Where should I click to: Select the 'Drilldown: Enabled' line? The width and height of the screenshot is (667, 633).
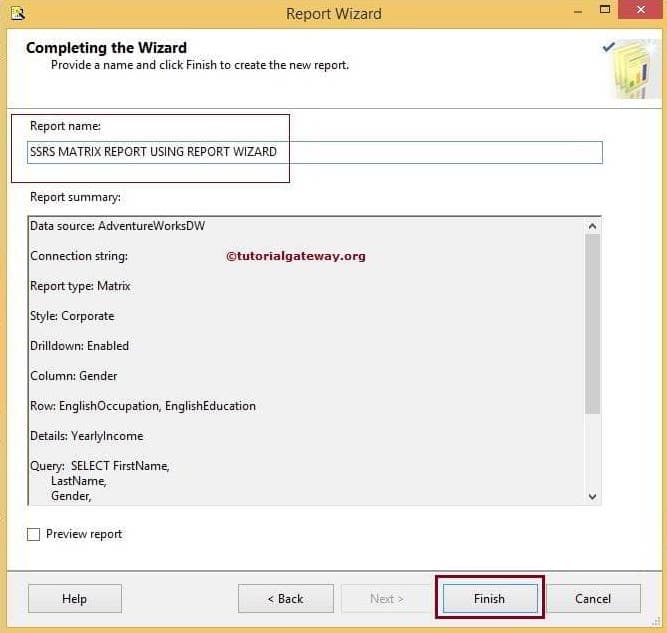pos(80,346)
